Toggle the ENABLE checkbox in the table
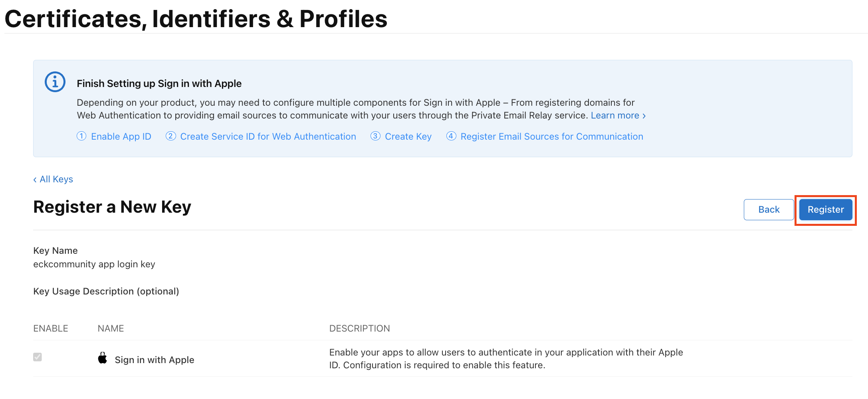Image resolution: width=868 pixels, height=399 pixels. [38, 357]
